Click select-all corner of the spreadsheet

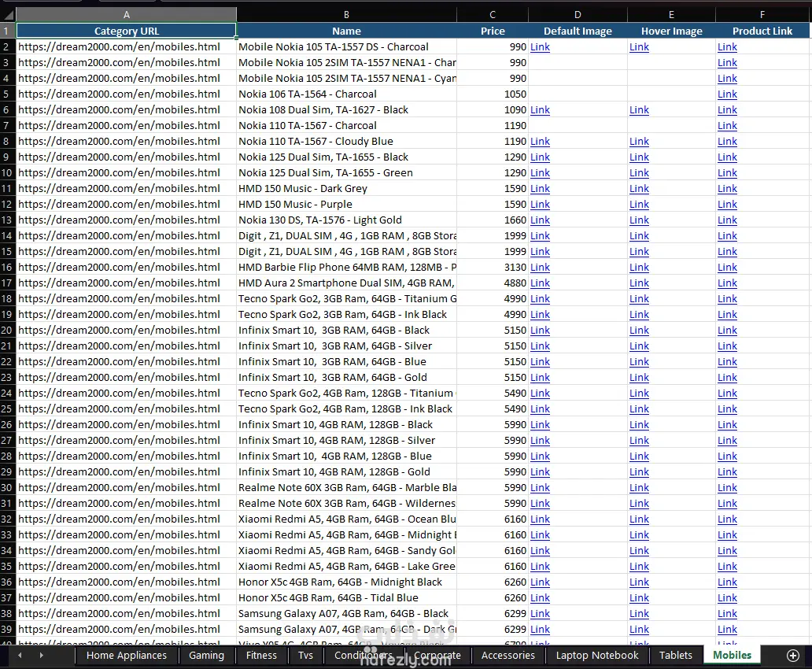pos(7,14)
